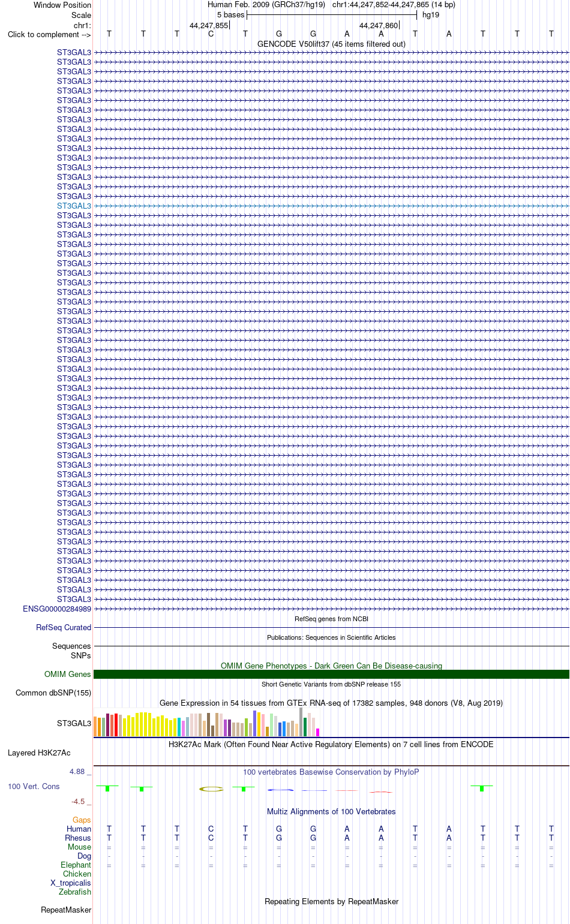Open 'Short Genetic Variants from dbSNP release 155'
570x924 pixels.
[x=331, y=684]
